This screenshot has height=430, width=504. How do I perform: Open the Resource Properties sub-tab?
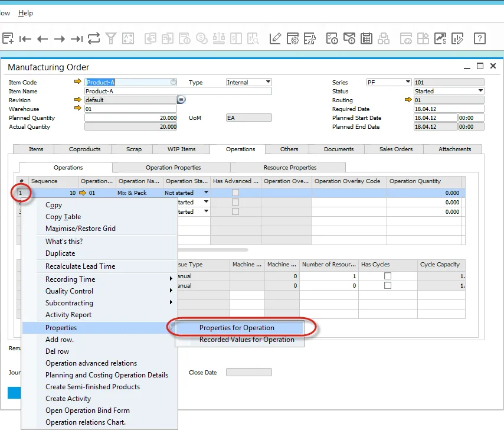(290, 168)
